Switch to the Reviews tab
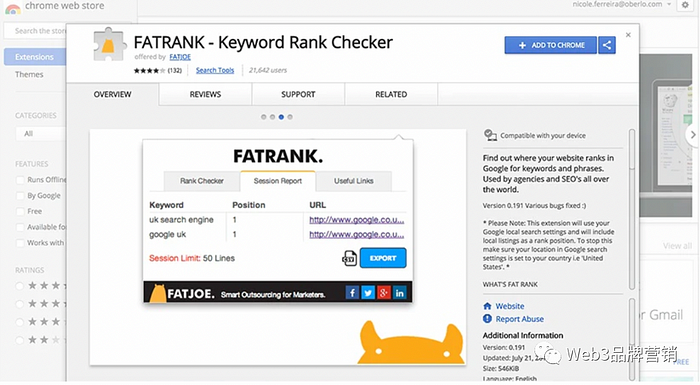Viewport: 700px width, 385px height. (205, 94)
